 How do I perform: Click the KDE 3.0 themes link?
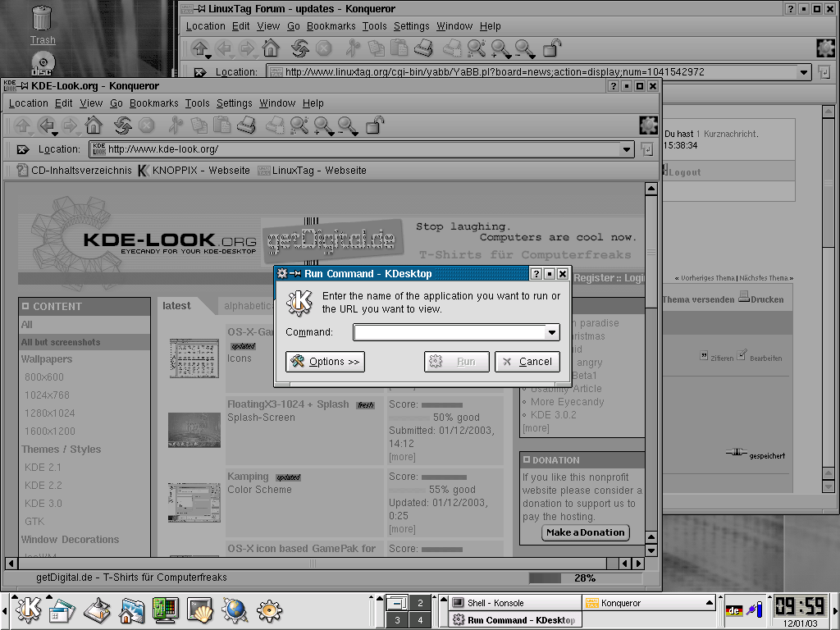point(43,504)
